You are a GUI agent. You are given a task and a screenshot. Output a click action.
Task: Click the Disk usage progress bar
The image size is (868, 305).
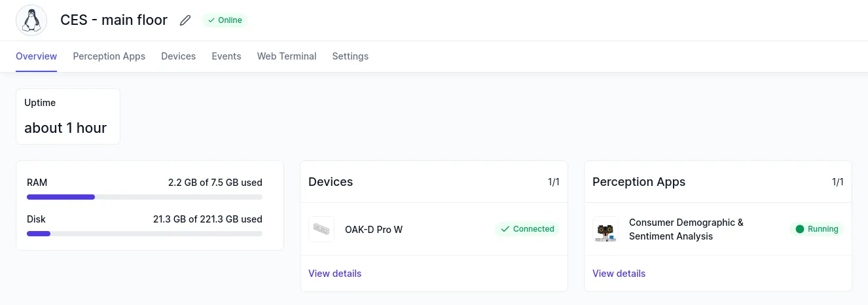point(144,234)
